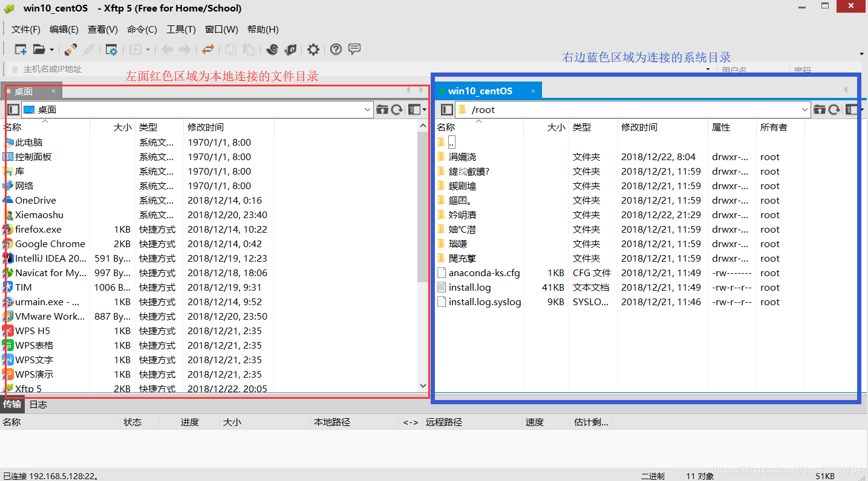Select Navicat for My... shortcut entry
The width and height of the screenshot is (868, 481).
[x=50, y=273]
